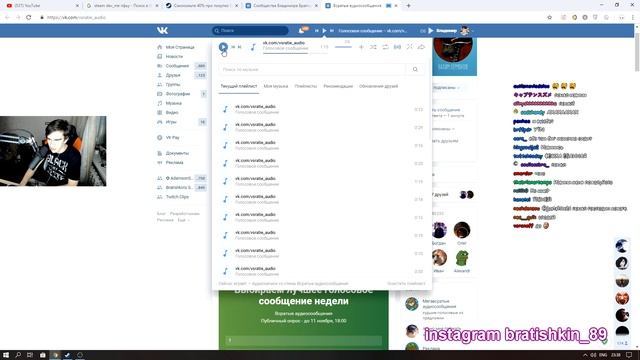This screenshot has width=640, height=360.
Task: Select the Текущий плейлист tab
Action: (x=239, y=86)
